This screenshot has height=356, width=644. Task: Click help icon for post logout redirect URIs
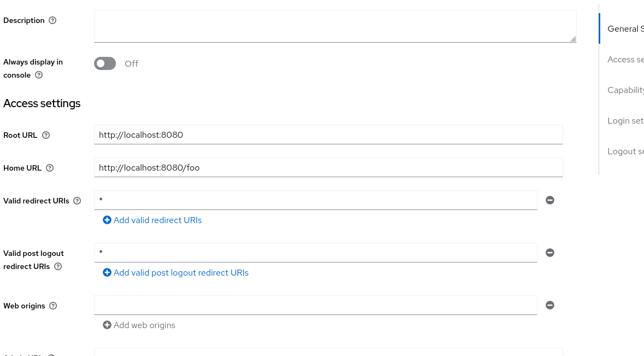click(x=58, y=266)
